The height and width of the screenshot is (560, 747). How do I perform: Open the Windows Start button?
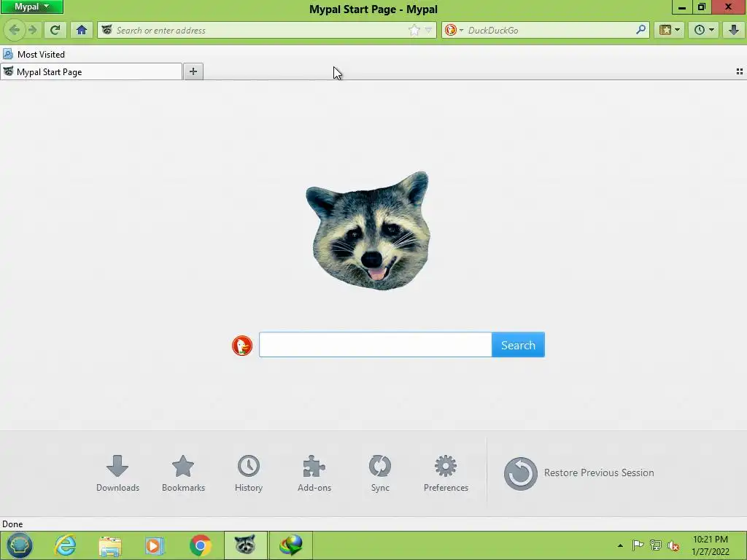click(x=19, y=545)
